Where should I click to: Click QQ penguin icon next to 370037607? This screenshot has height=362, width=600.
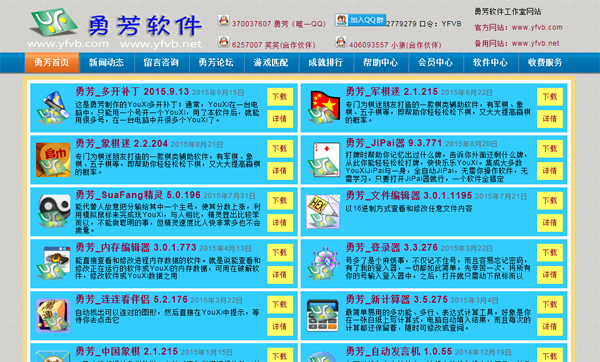223,20
